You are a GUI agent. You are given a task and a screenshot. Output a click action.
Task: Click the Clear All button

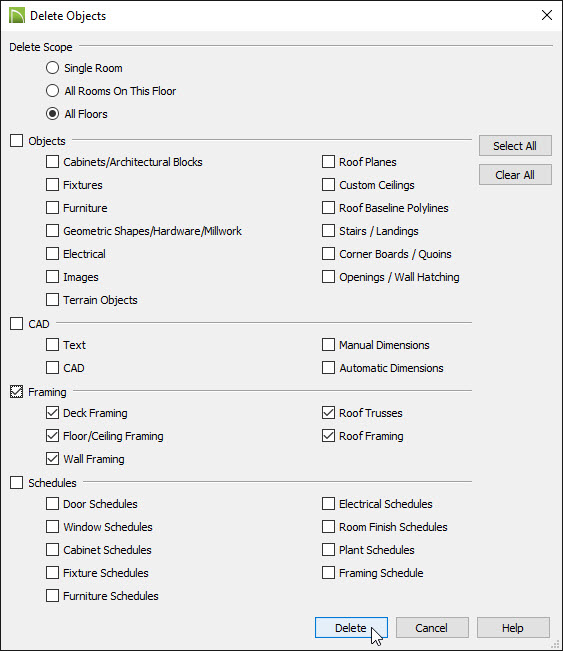pyautogui.click(x=515, y=175)
